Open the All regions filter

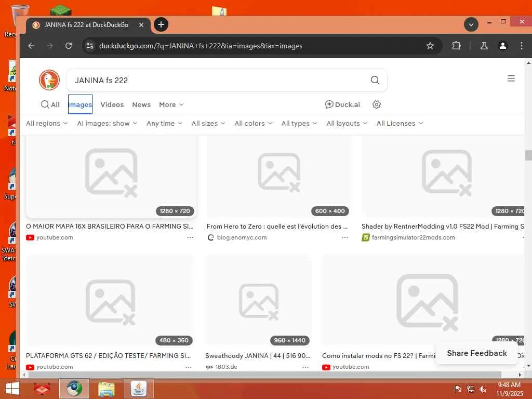click(x=47, y=123)
